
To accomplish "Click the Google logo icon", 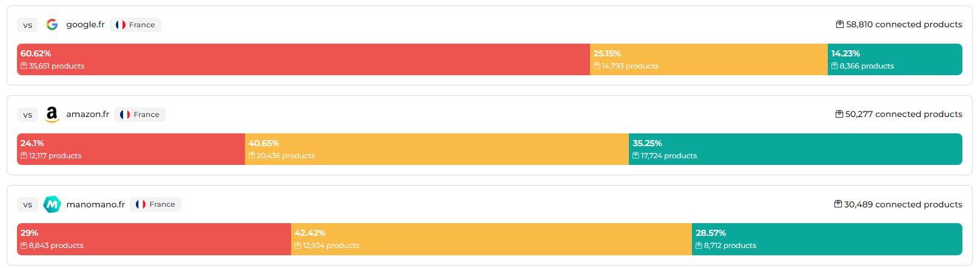I will pos(52,24).
